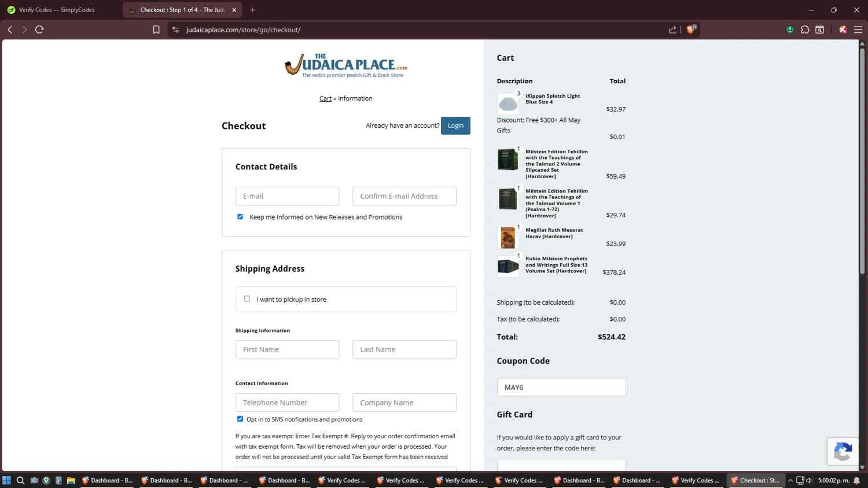This screenshot has width=868, height=488.
Task: Click the taskbar clock showing 5:00:02 p. m.
Action: [834, 480]
